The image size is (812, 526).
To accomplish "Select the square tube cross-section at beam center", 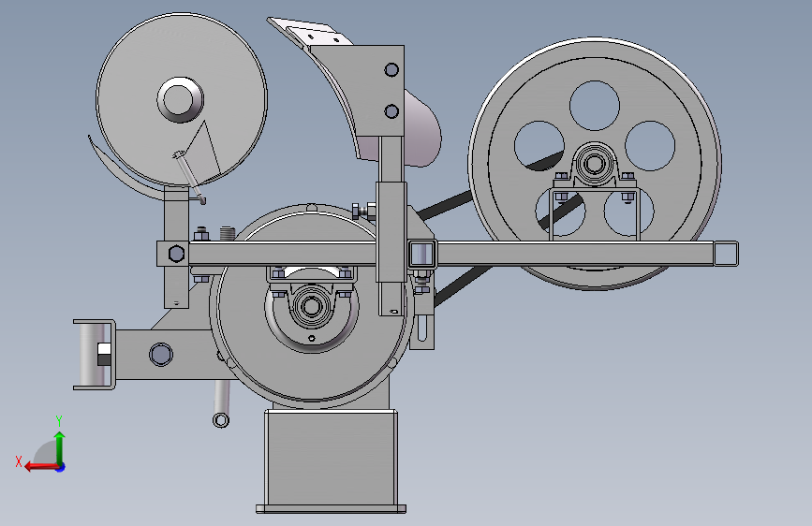I will 422,254.
